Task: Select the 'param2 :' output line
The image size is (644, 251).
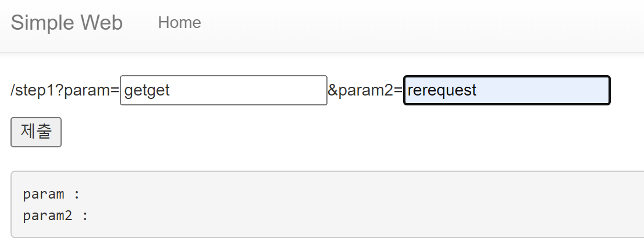Action: point(55,215)
